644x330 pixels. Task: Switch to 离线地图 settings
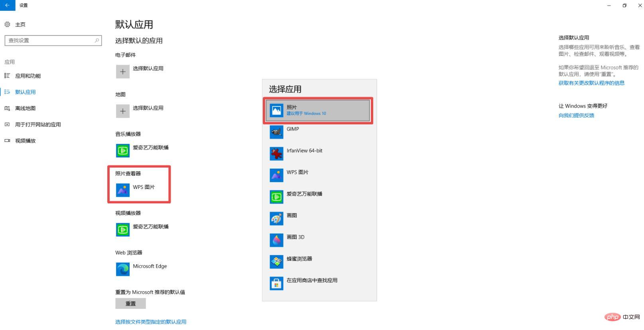coord(26,108)
